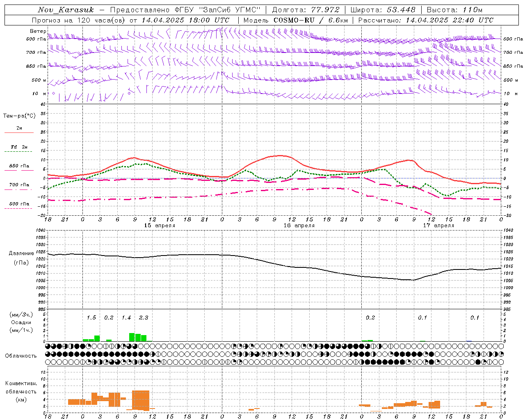The height and width of the screenshot is (420, 525).
Task: Click the 'Осадки' precipitation label
Action: [21, 322]
